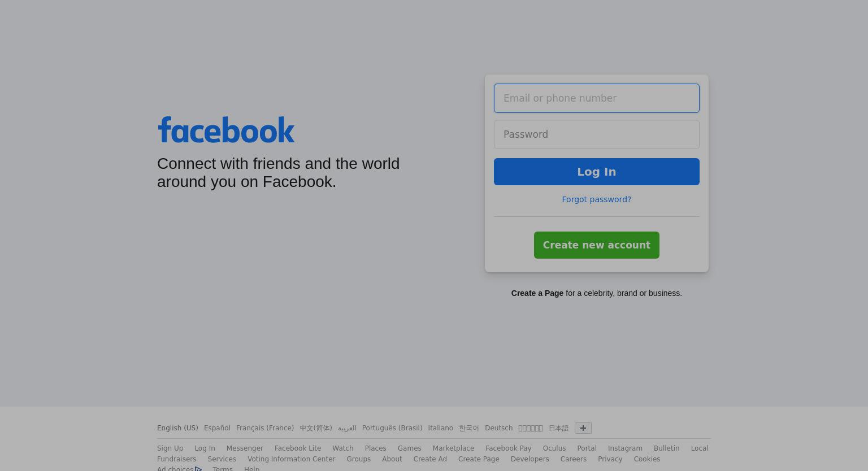The image size is (868, 471).
Task: Click the facebook logo
Action: [226, 130]
